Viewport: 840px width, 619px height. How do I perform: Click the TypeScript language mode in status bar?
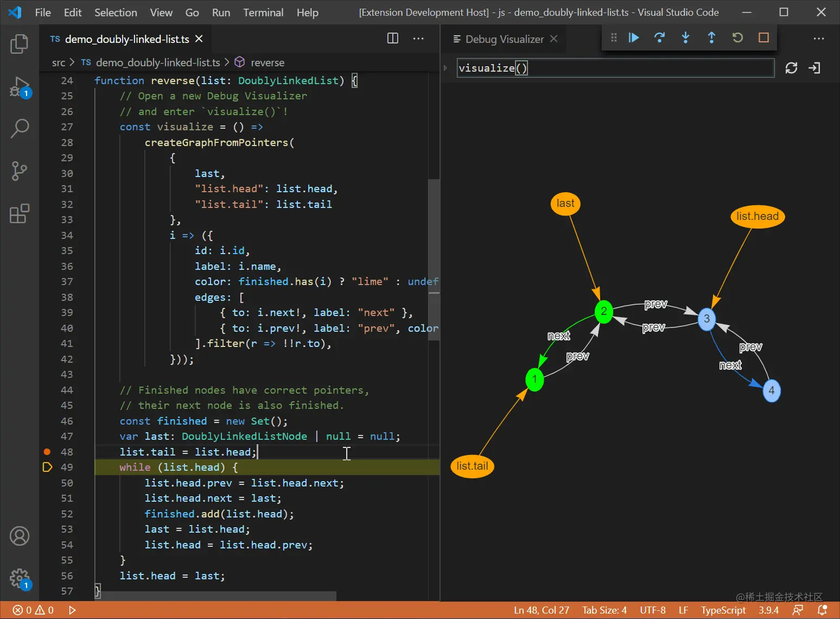point(723,610)
